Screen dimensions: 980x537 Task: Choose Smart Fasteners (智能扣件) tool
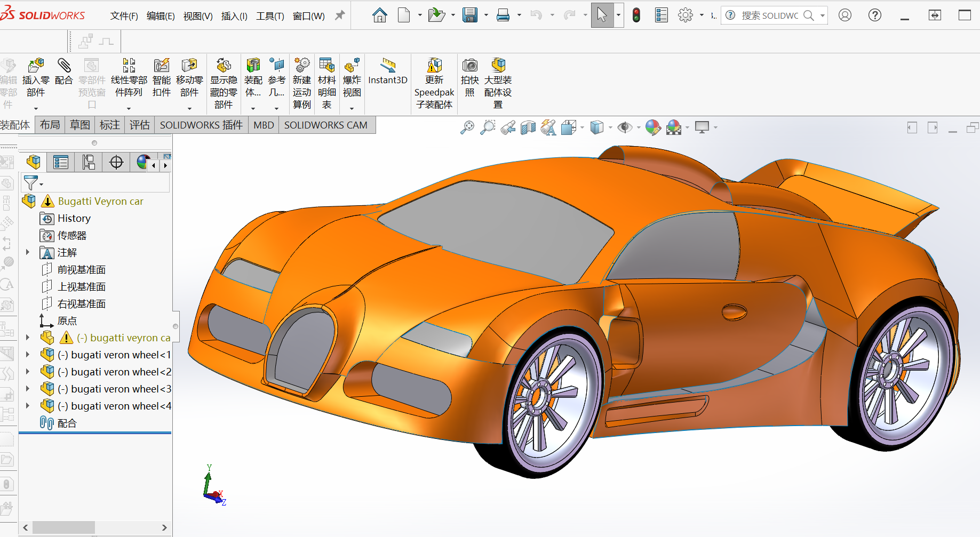click(x=162, y=78)
